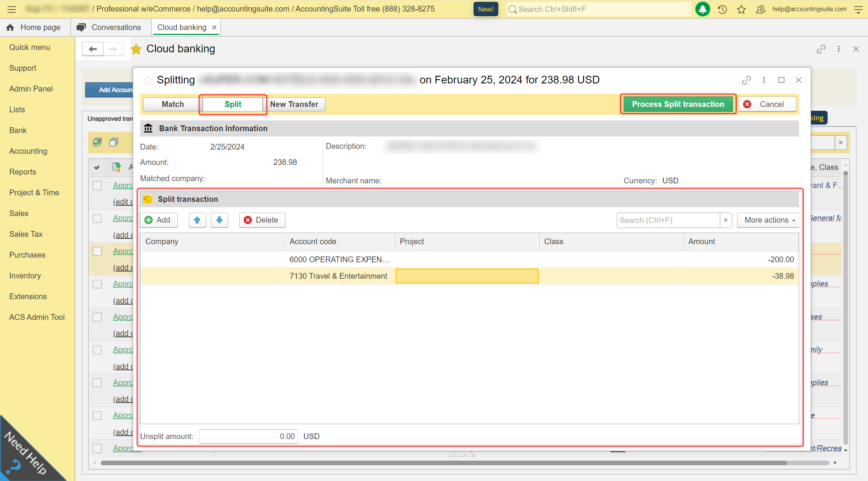This screenshot has width=868, height=481.
Task: Open Accounting in the sidebar menu
Action: point(28,151)
